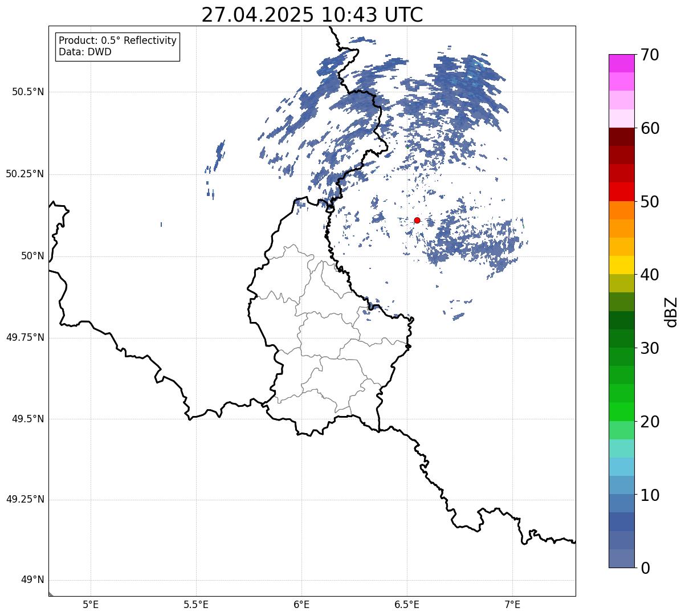
Task: Click the Data: DWD label
Action: click(85, 52)
